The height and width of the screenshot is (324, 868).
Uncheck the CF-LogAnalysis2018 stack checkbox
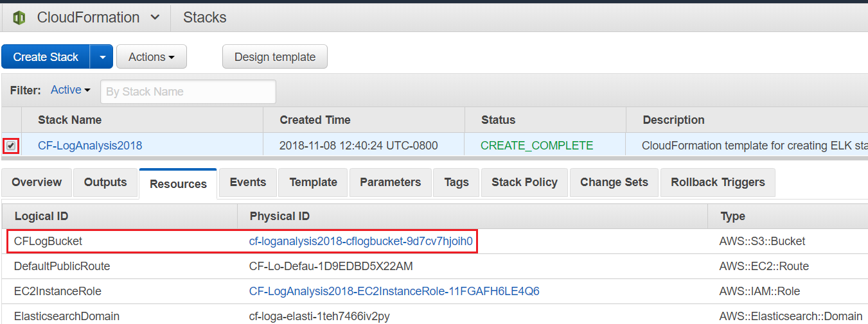tap(11, 146)
